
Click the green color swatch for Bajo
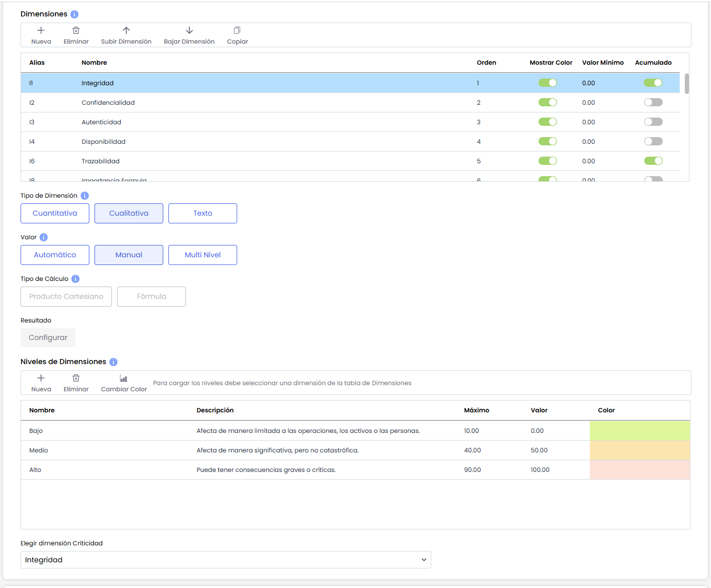[x=640, y=431]
